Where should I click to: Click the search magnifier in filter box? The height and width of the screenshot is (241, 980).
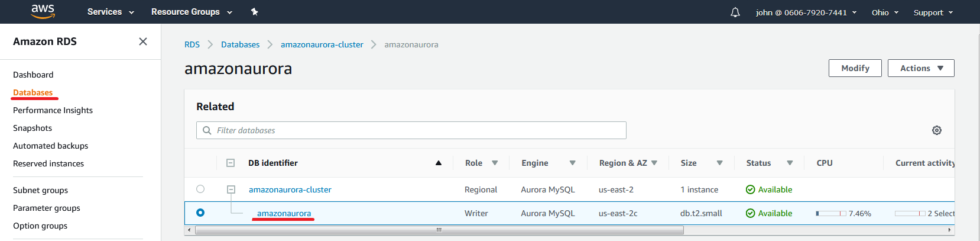pyautogui.click(x=207, y=130)
